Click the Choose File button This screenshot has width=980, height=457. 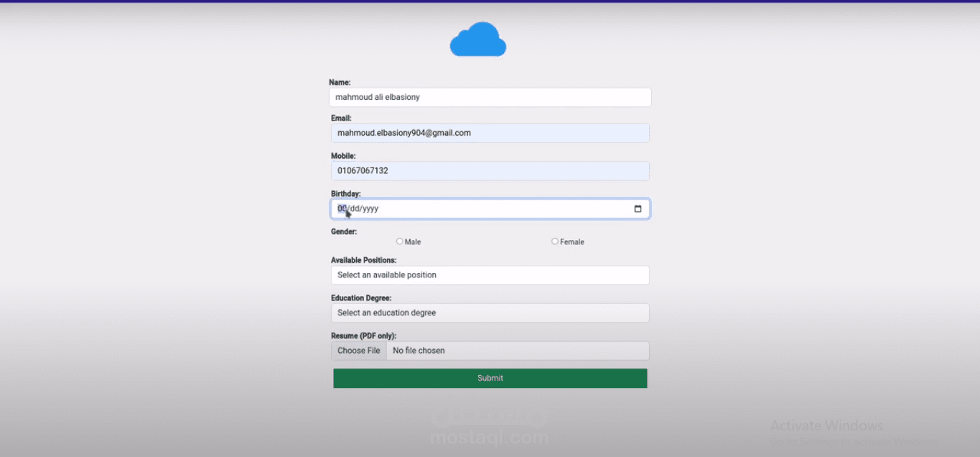point(359,351)
